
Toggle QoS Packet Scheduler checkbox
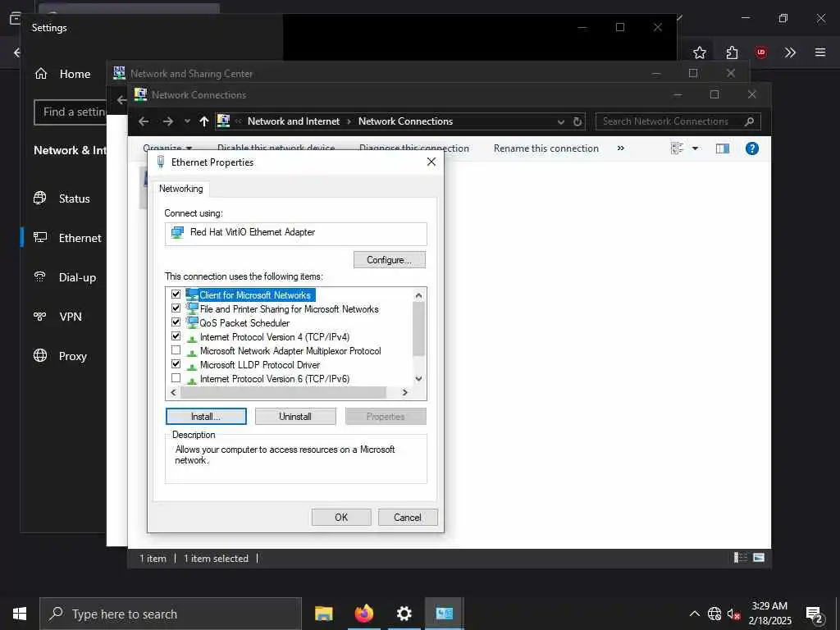pyautogui.click(x=176, y=322)
